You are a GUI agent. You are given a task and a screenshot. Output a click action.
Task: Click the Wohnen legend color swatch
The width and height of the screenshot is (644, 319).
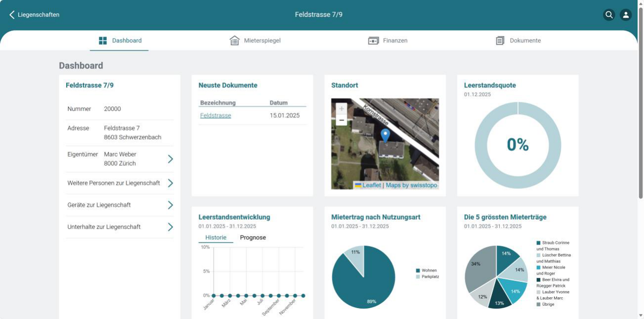418,271
